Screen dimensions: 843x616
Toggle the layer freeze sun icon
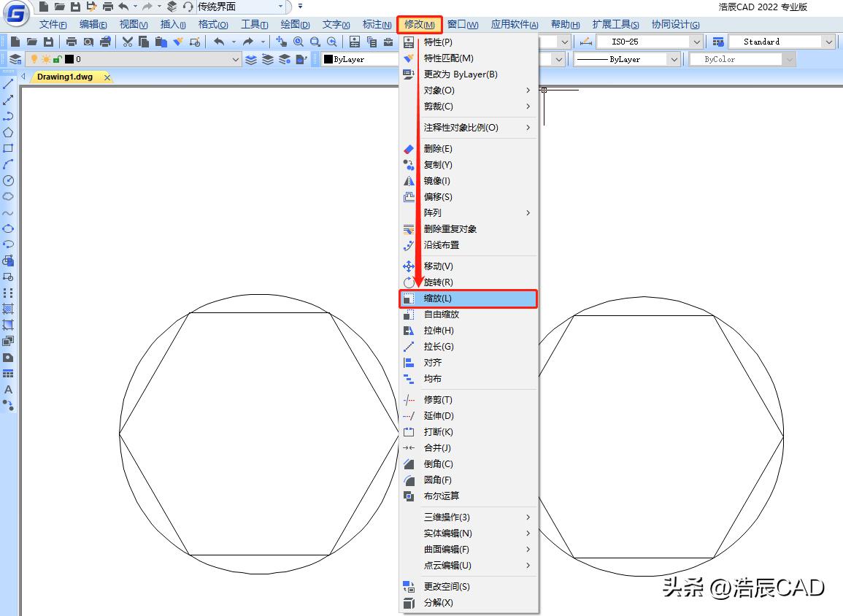click(45, 59)
